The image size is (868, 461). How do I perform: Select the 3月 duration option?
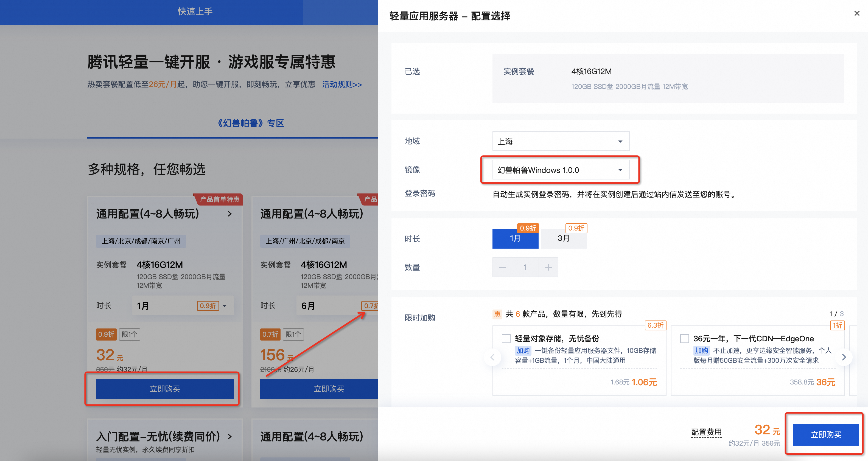click(564, 238)
